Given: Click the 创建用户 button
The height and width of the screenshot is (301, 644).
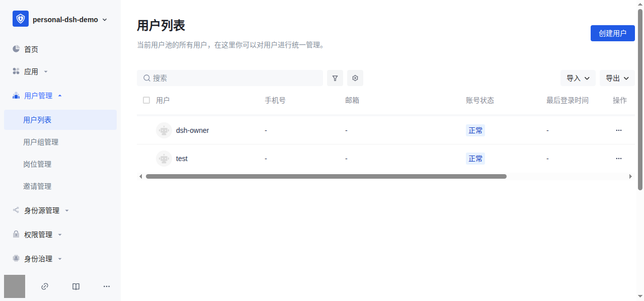Looking at the screenshot, I should tap(613, 33).
